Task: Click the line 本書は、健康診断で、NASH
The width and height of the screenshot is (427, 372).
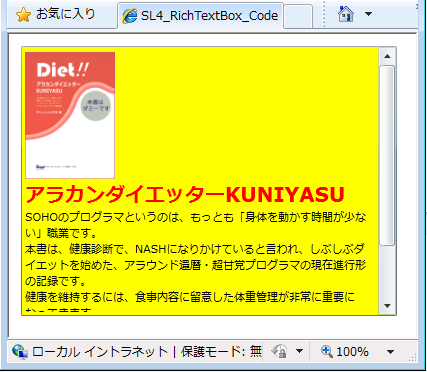Action: point(195,249)
